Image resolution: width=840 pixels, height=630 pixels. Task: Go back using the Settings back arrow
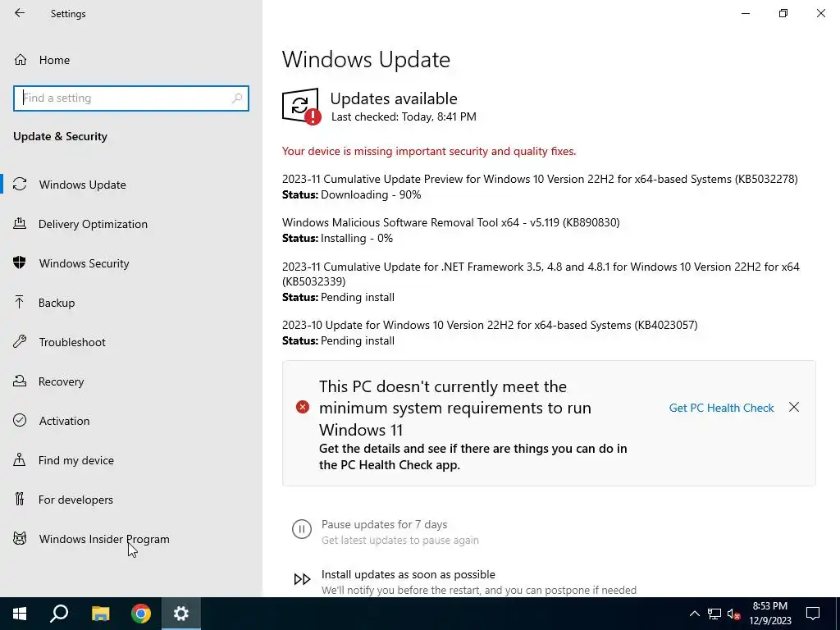click(20, 13)
